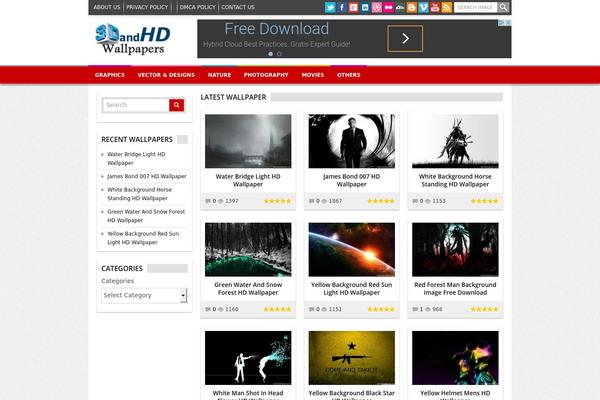Screen dimensions: 600x400
Task: Click the star rating on White Background Horse card
Action: [484, 201]
